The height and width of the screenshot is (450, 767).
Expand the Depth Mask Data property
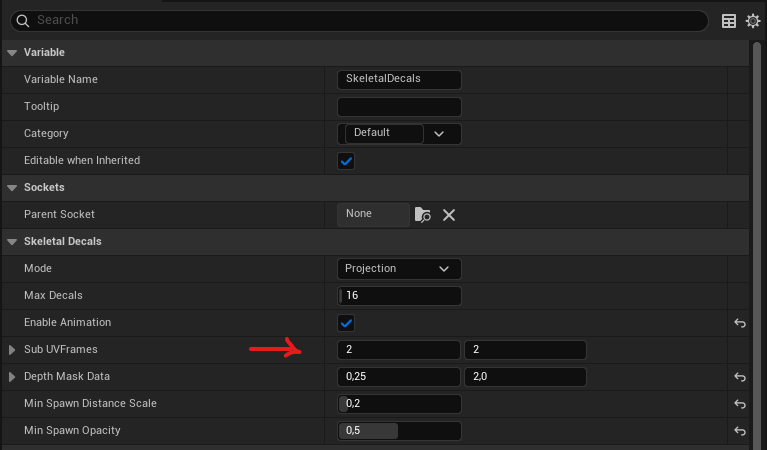(x=12, y=377)
